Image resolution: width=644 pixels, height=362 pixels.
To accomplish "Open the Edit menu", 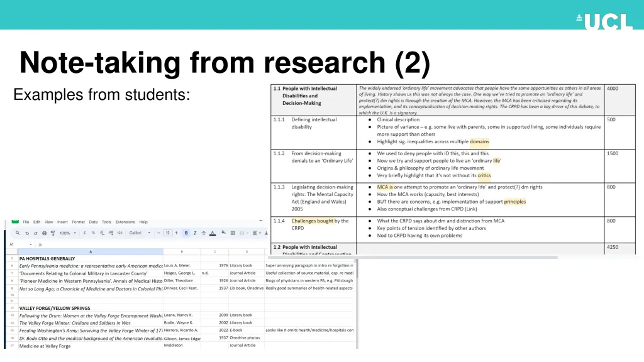I will point(37,222).
